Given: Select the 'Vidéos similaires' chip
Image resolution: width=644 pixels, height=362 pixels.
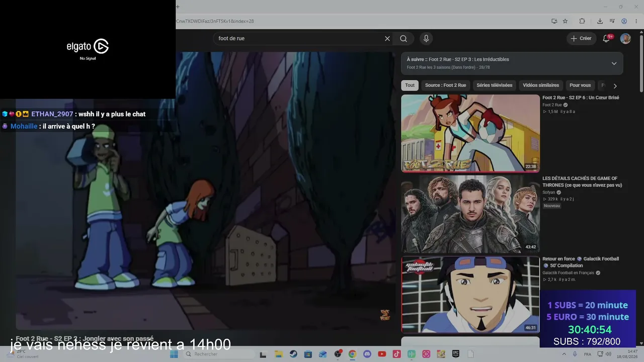Looking at the screenshot, I should click(x=541, y=85).
